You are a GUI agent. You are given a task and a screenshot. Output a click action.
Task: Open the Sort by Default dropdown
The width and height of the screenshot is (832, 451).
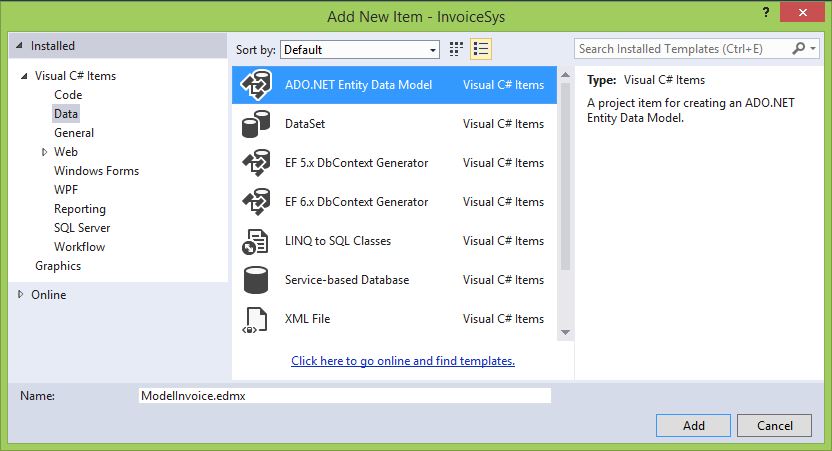(x=360, y=50)
